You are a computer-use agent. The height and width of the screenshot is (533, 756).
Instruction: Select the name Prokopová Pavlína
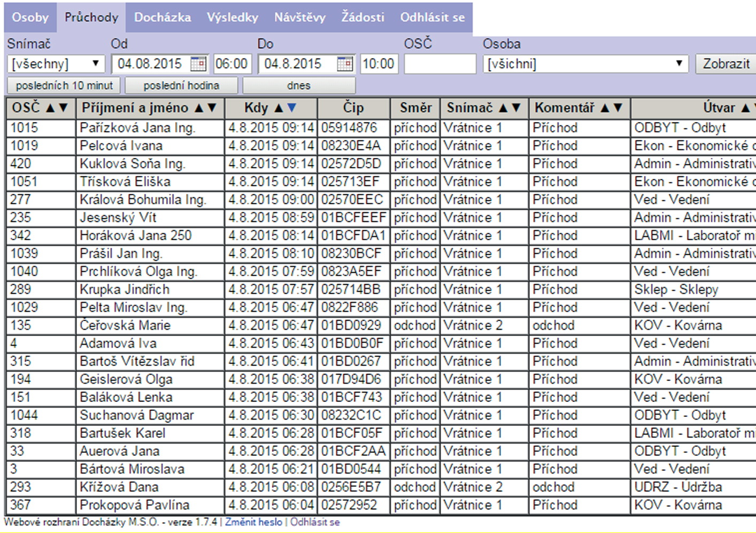134,506
